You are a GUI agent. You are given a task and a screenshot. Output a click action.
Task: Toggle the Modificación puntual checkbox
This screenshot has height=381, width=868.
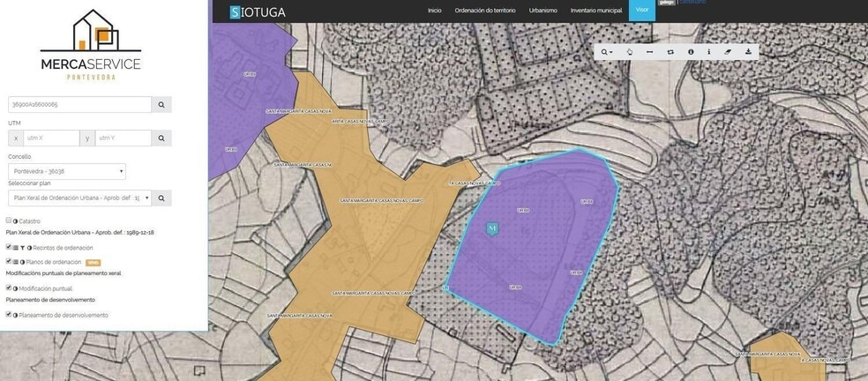click(9, 288)
